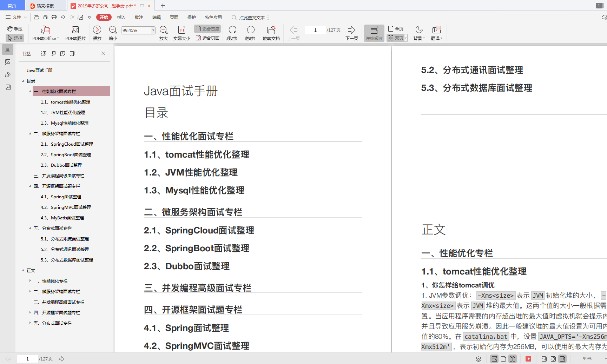This screenshot has width=607, height=364.
Task: Select the Hand (手型) tool
Action: 15,29
